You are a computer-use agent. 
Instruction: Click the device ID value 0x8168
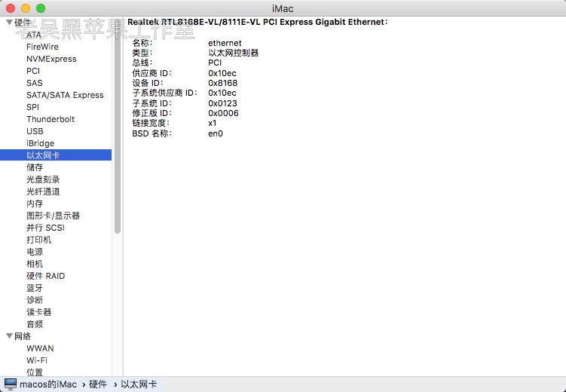pyautogui.click(x=223, y=83)
